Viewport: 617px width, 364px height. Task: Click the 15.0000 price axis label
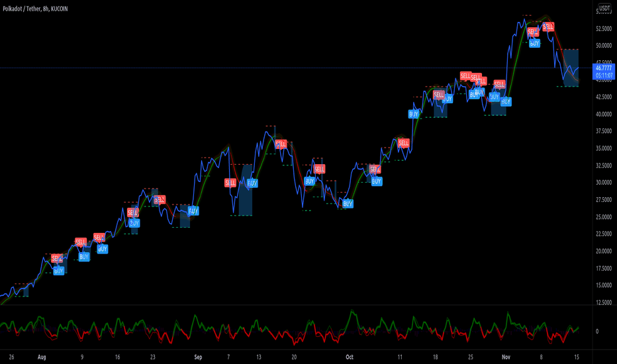coord(604,285)
